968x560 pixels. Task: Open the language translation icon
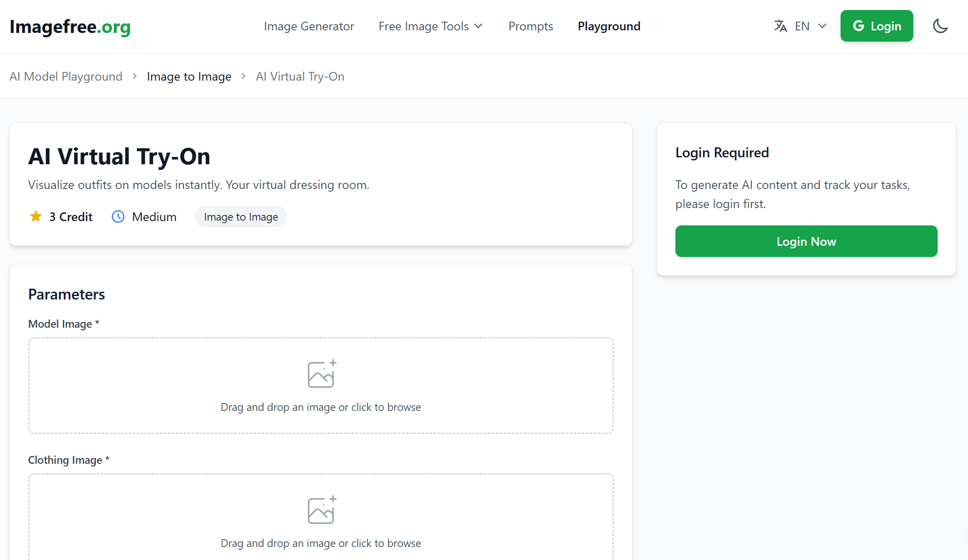coord(780,26)
